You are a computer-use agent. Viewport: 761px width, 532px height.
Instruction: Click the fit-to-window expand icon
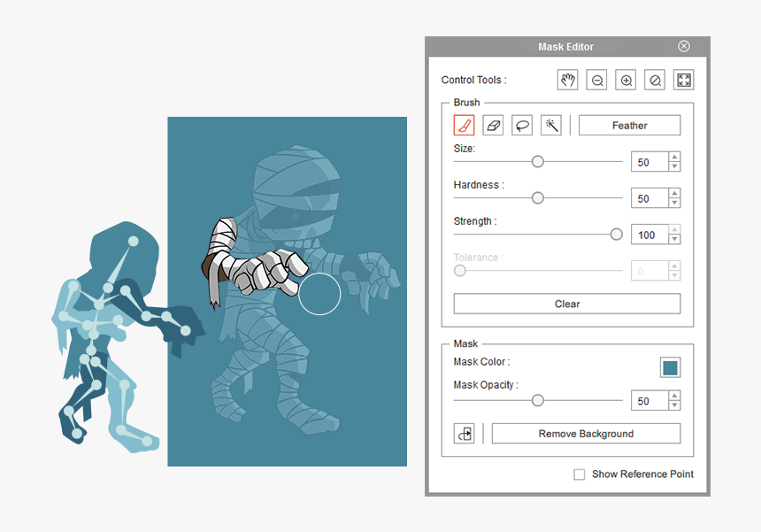click(683, 81)
